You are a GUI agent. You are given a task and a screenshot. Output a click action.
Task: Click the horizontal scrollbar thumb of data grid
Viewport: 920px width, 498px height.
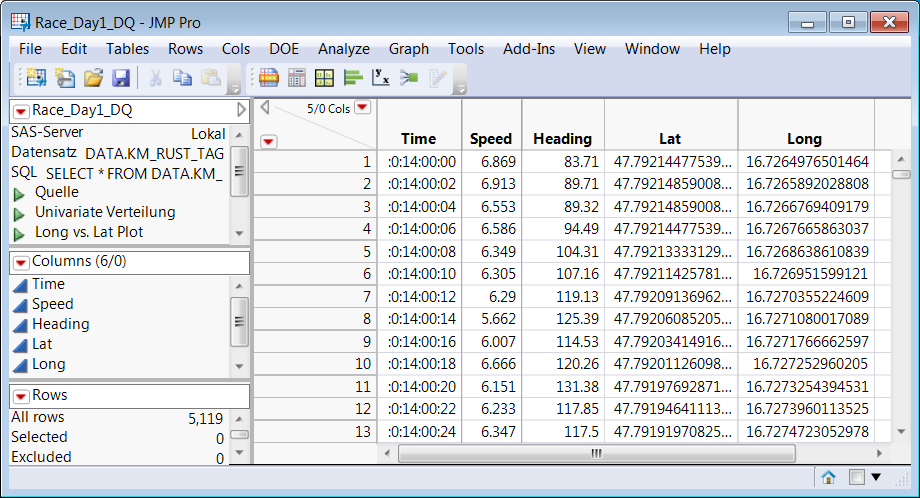pyautogui.click(x=596, y=453)
